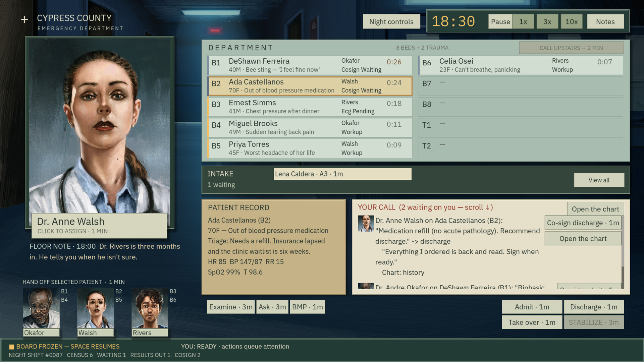Pause the game clock
Viewport: 644px width, 362px height.
[x=500, y=22]
